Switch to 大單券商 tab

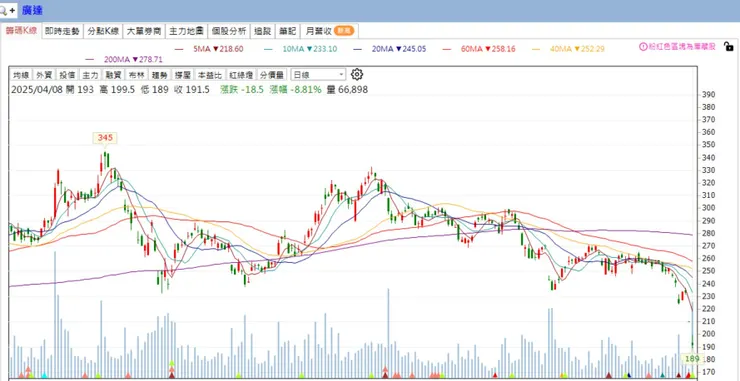[x=144, y=31]
